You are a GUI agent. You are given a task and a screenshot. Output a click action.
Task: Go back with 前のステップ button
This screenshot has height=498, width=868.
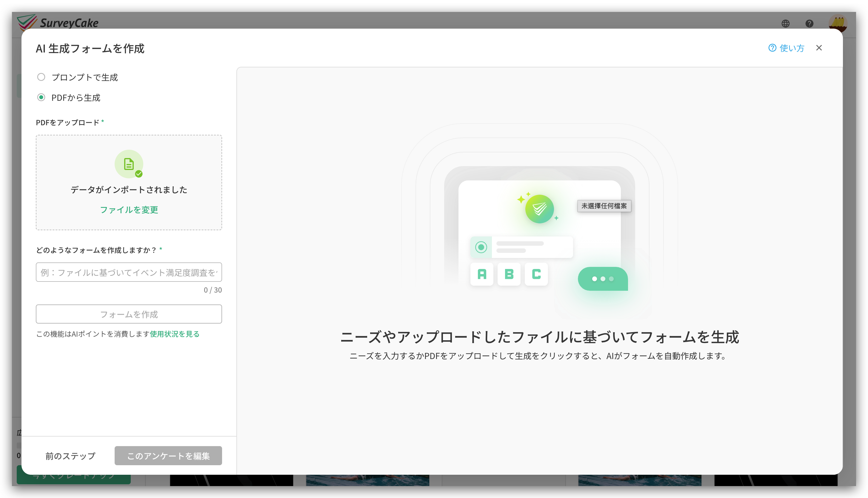coord(70,456)
